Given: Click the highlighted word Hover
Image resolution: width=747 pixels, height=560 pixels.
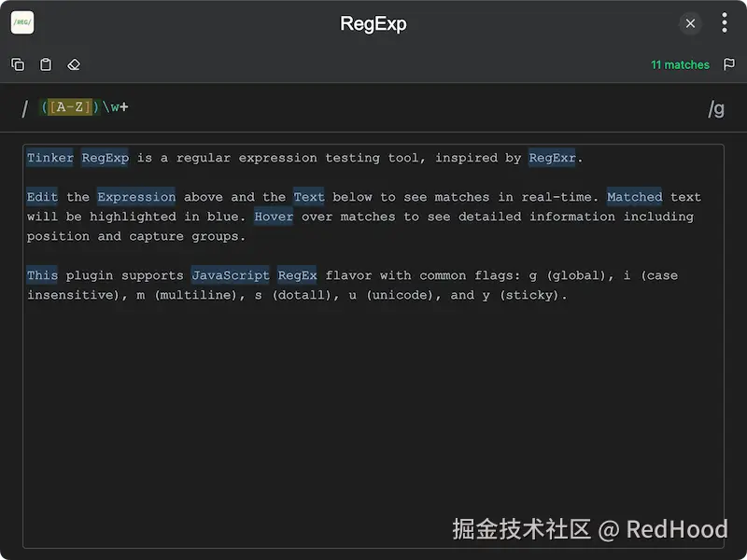Looking at the screenshot, I should coord(274,217).
